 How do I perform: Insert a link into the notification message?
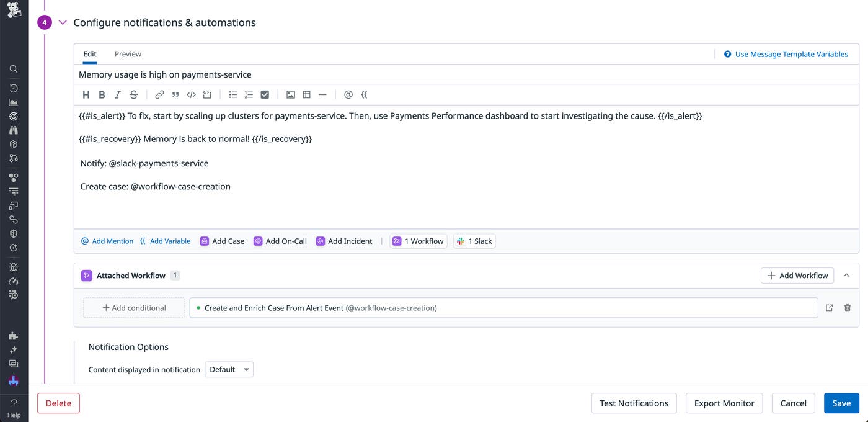(x=159, y=94)
